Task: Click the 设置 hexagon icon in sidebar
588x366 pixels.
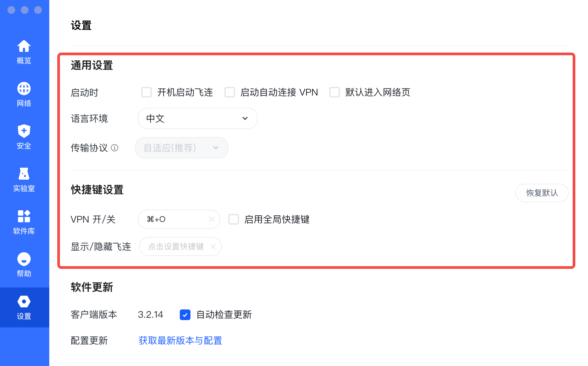Action: pyautogui.click(x=24, y=302)
